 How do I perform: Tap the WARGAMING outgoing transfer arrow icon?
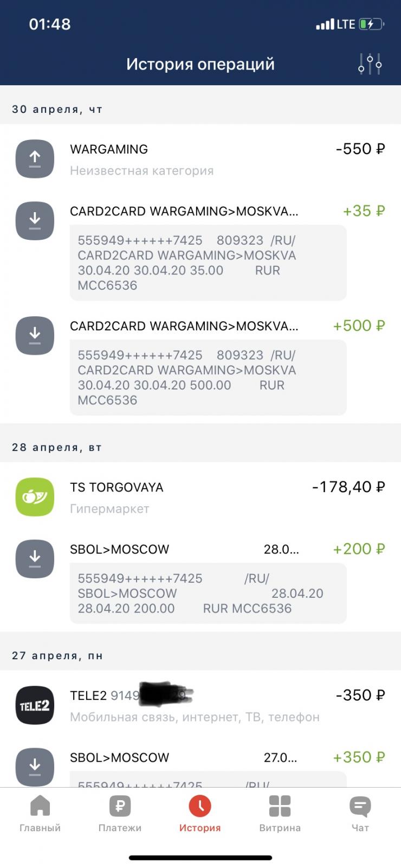click(35, 159)
